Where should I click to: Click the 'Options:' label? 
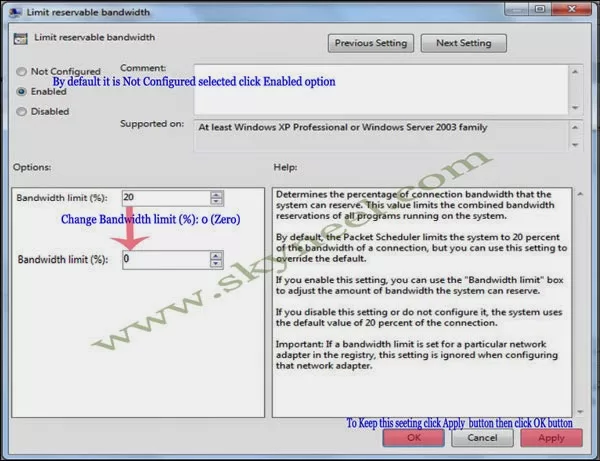pyautogui.click(x=32, y=167)
